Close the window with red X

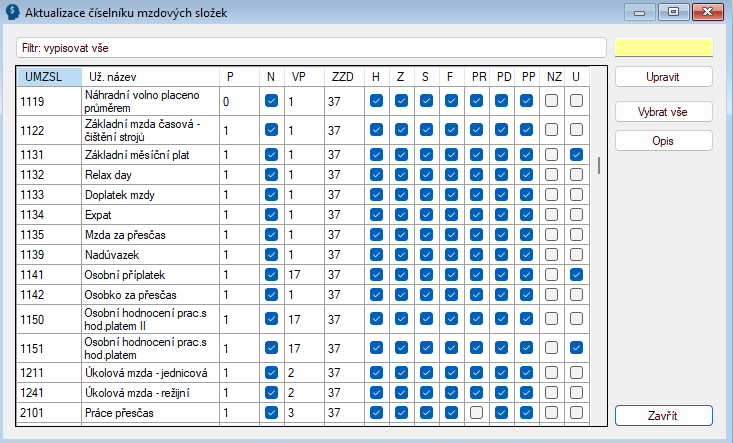coord(708,12)
